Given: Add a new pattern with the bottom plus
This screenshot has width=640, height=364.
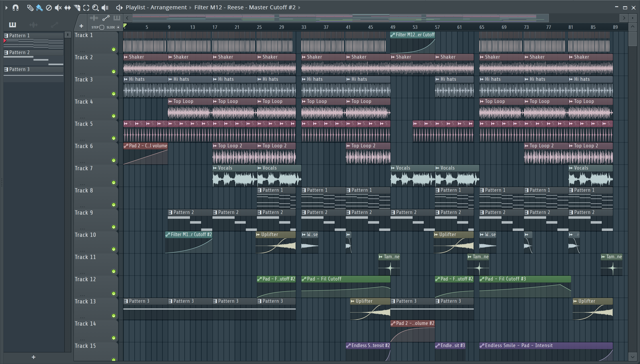Looking at the screenshot, I should pyautogui.click(x=34, y=357).
